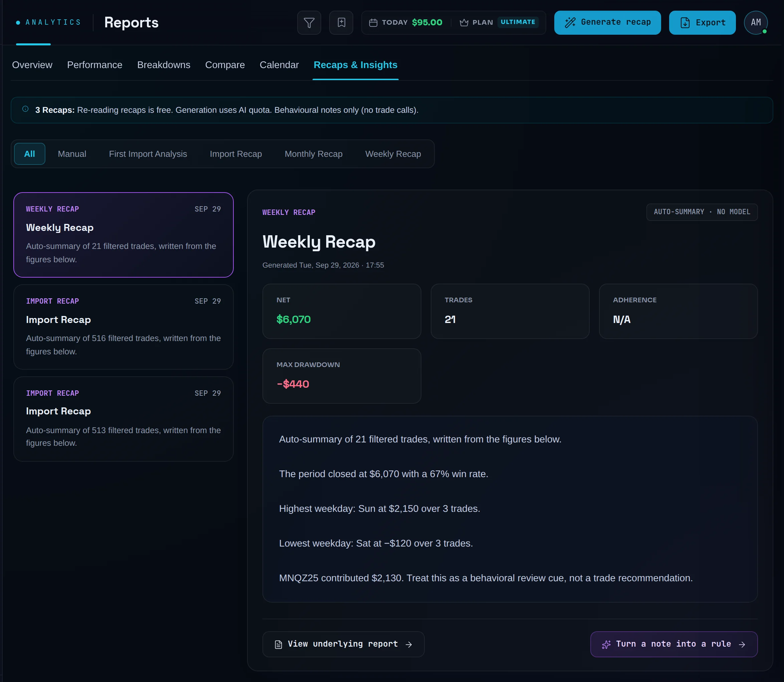Filter by First Import Analysis

pos(148,154)
